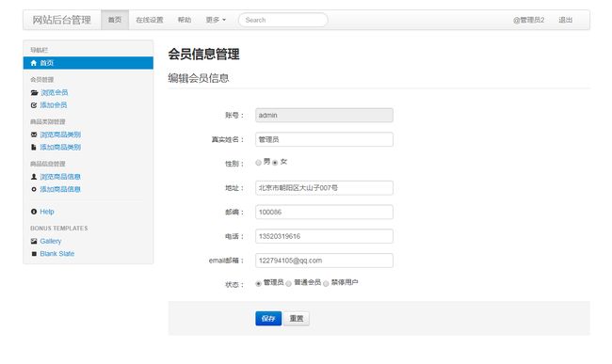Choose the 普通会员 status radio button
This screenshot has width=612, height=364.
288,284
